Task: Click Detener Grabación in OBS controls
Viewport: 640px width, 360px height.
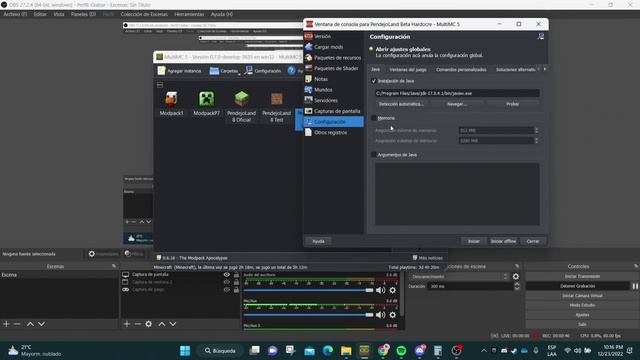Action: coord(578,286)
